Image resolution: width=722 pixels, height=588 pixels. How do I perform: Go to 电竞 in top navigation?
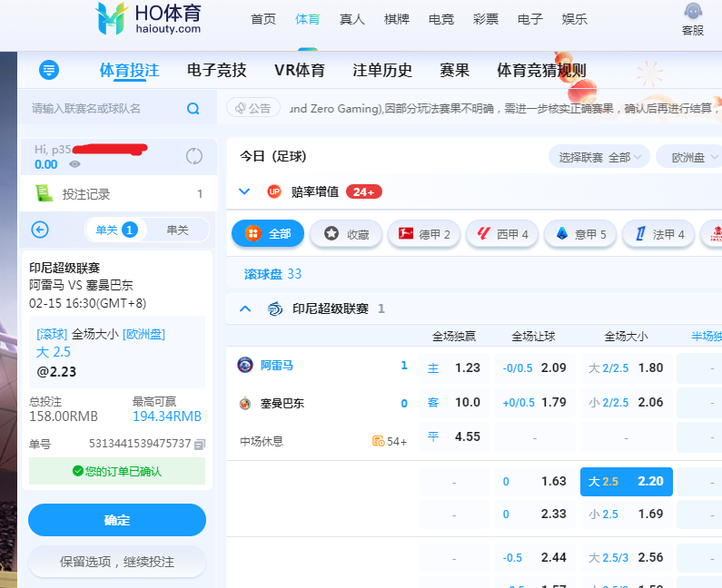click(x=441, y=19)
